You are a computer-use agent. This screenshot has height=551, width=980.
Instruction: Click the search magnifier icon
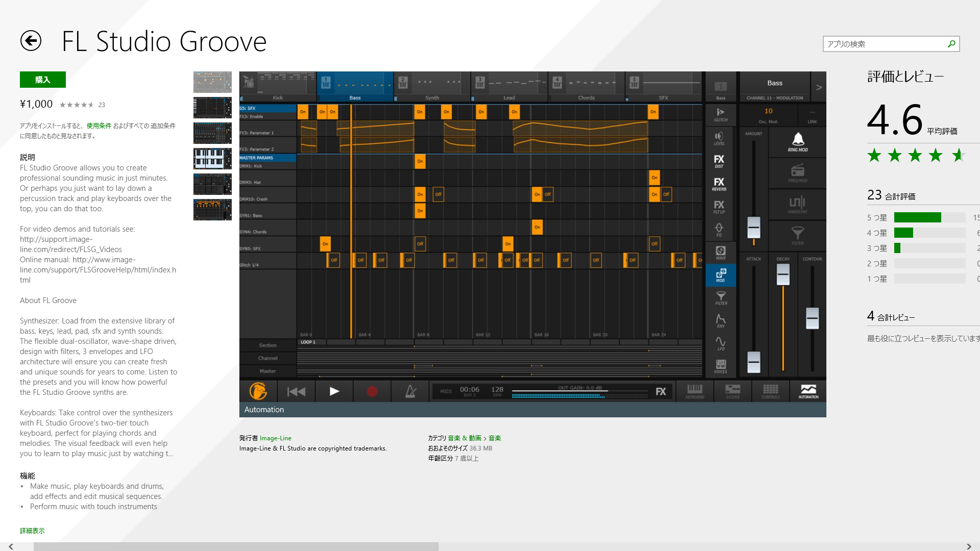[x=951, y=44]
